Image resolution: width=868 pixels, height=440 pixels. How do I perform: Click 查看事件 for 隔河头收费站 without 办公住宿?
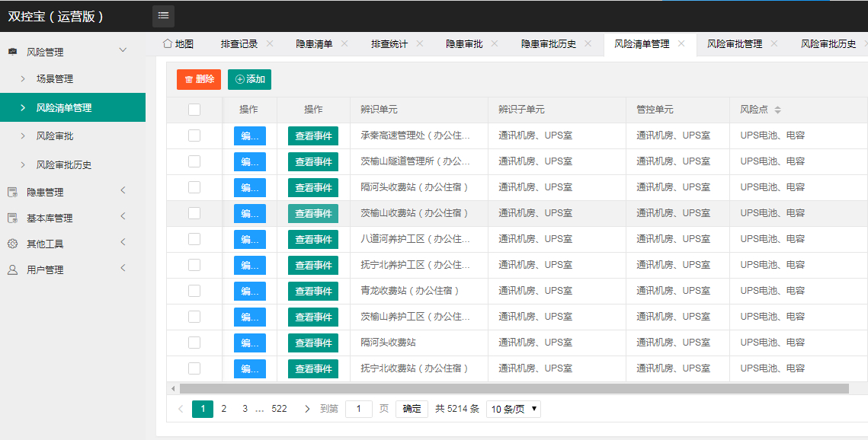(313, 343)
